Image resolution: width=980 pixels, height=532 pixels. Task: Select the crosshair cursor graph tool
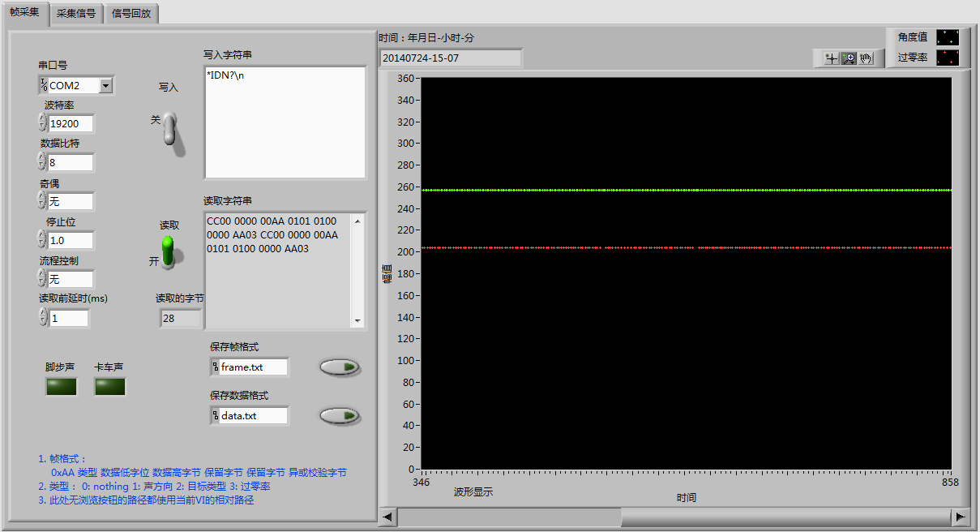click(x=831, y=58)
